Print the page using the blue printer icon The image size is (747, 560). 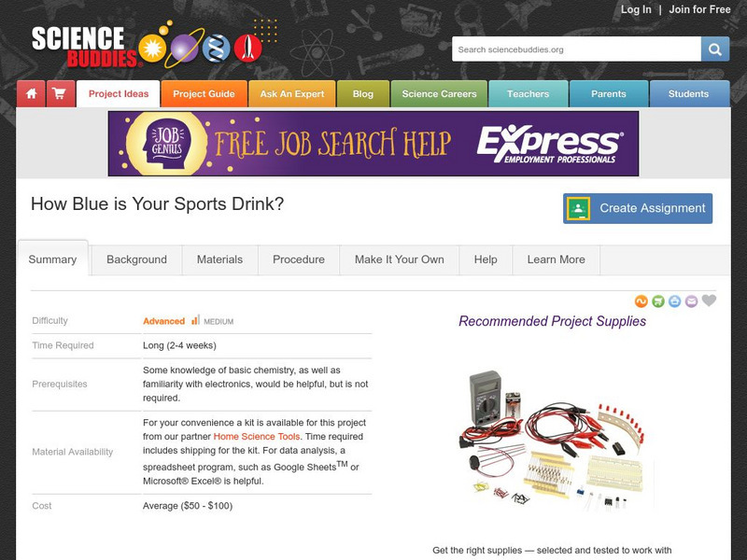[674, 301]
